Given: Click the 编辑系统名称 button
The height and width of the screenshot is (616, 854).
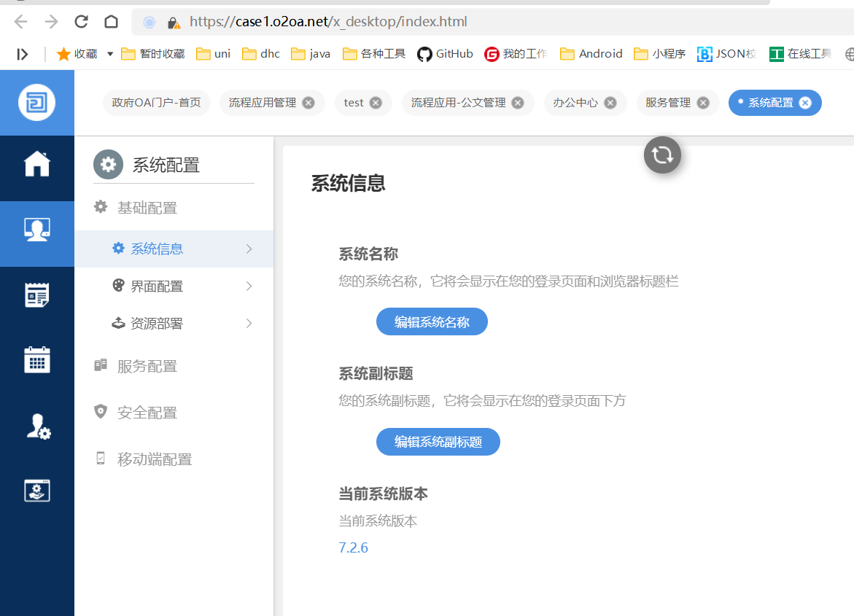Looking at the screenshot, I should pyautogui.click(x=432, y=321).
